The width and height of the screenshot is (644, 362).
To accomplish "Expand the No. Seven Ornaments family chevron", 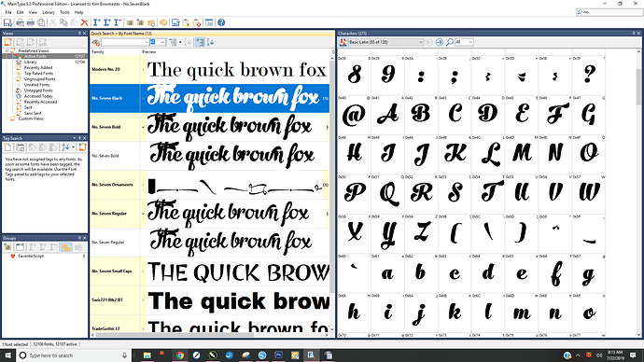I will click(143, 185).
